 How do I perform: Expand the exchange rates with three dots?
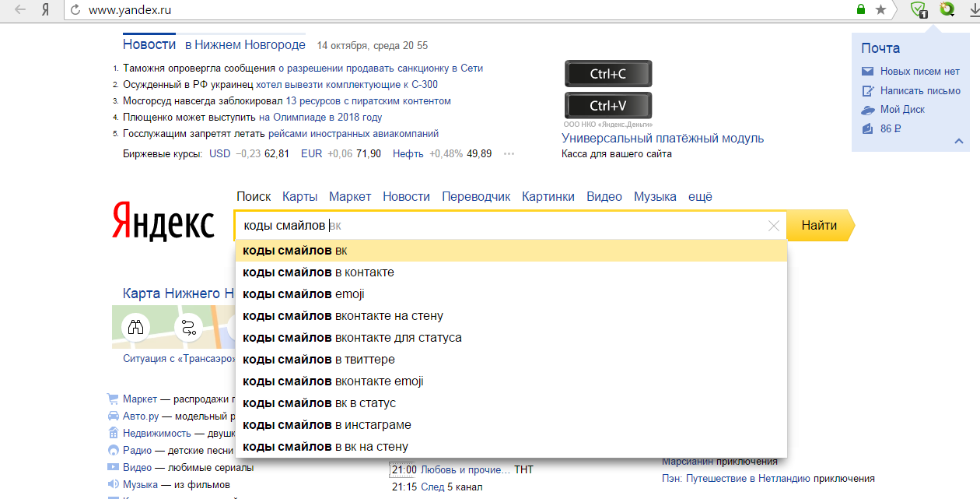tap(509, 154)
